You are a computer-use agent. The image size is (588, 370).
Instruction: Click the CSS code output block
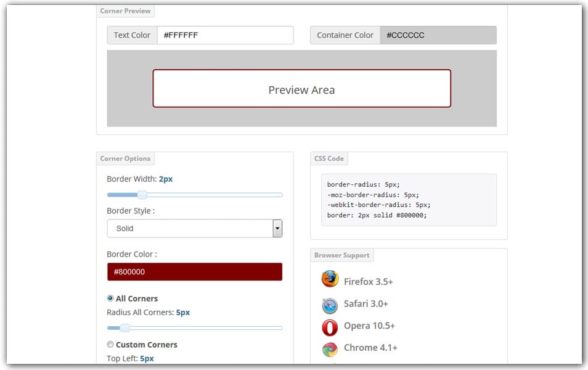(x=408, y=200)
